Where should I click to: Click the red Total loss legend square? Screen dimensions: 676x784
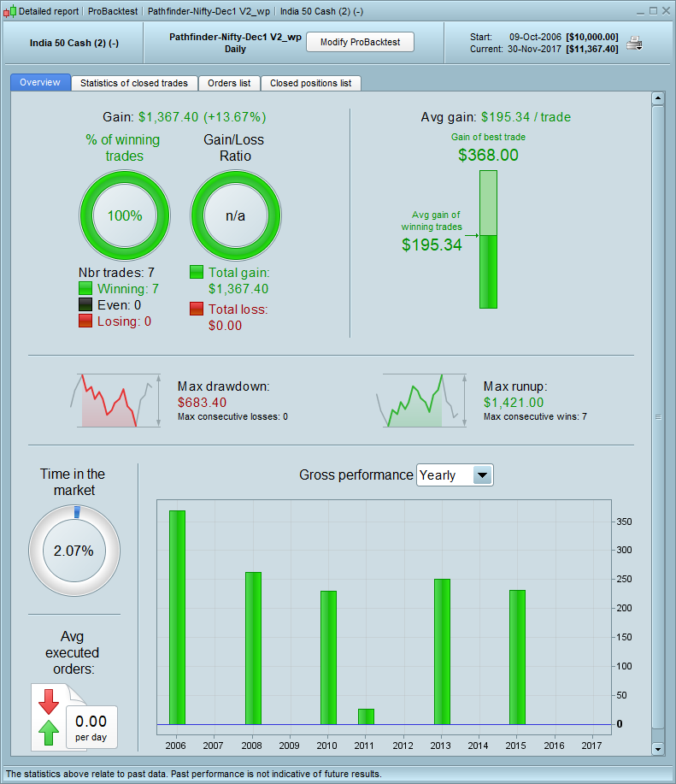click(x=197, y=309)
